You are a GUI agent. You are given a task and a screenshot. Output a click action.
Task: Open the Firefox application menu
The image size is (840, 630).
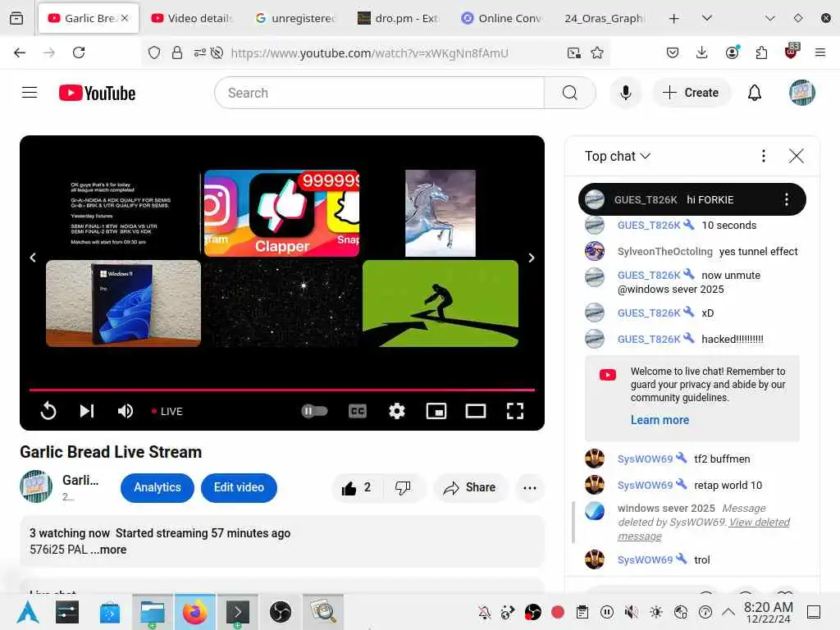(819, 52)
